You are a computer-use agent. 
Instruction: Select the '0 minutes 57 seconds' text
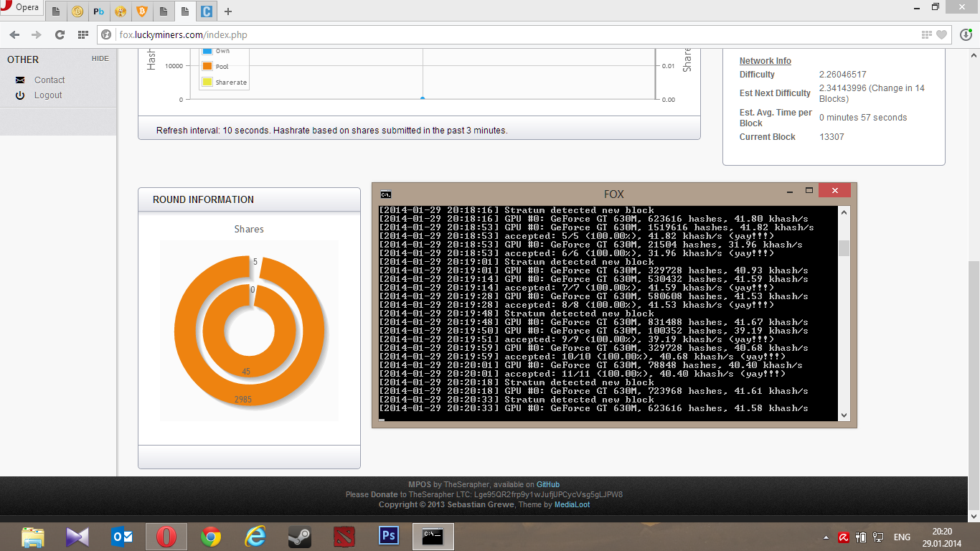point(863,118)
